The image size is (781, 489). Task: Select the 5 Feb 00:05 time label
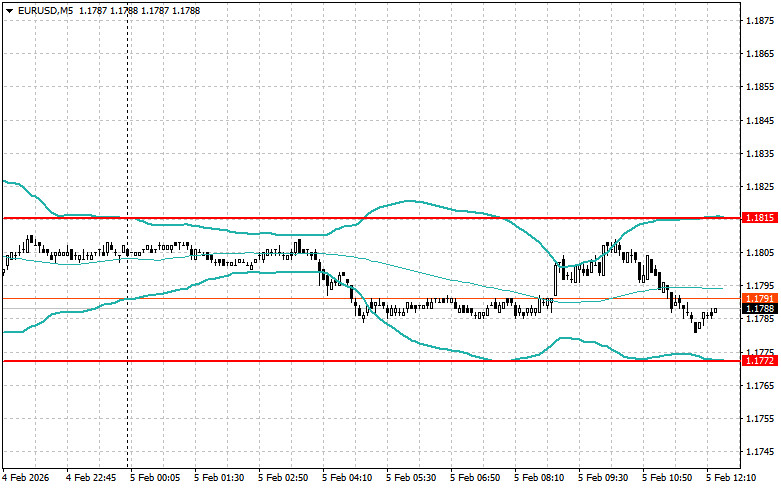coord(155,478)
